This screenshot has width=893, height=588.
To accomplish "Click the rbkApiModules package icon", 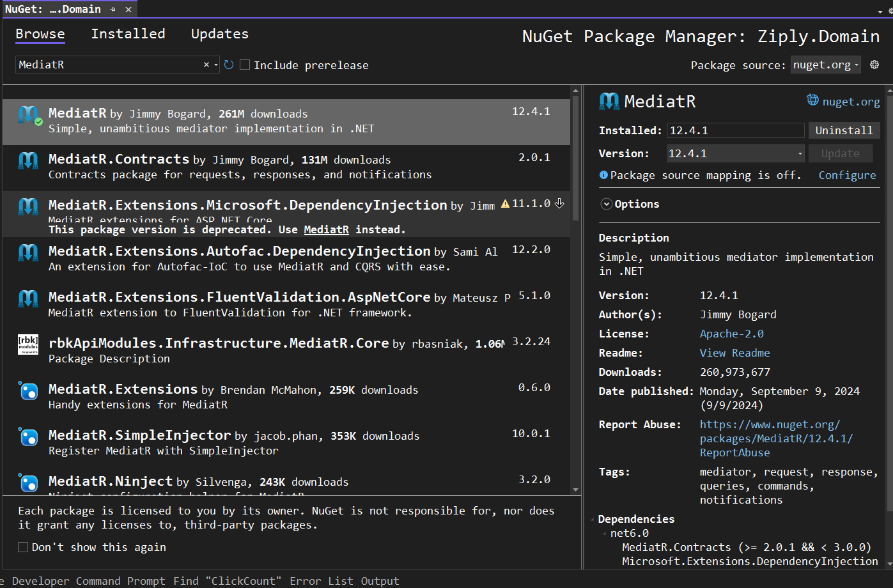I will (x=28, y=344).
